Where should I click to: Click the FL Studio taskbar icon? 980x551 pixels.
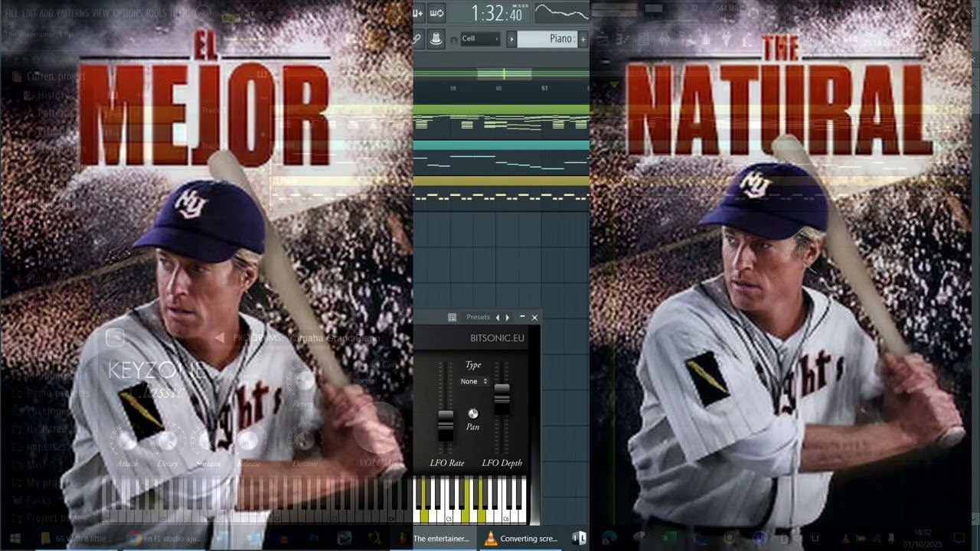579,539
